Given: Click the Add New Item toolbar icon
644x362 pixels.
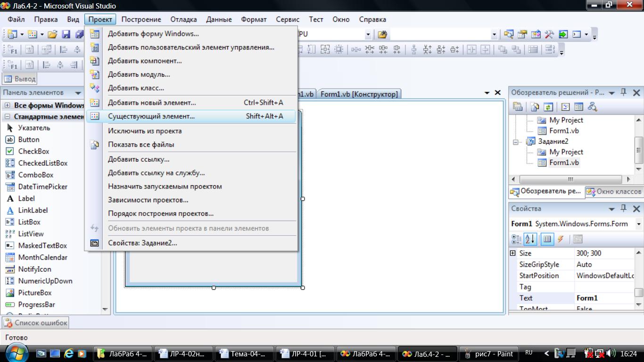Looking at the screenshot, I should pos(32,34).
